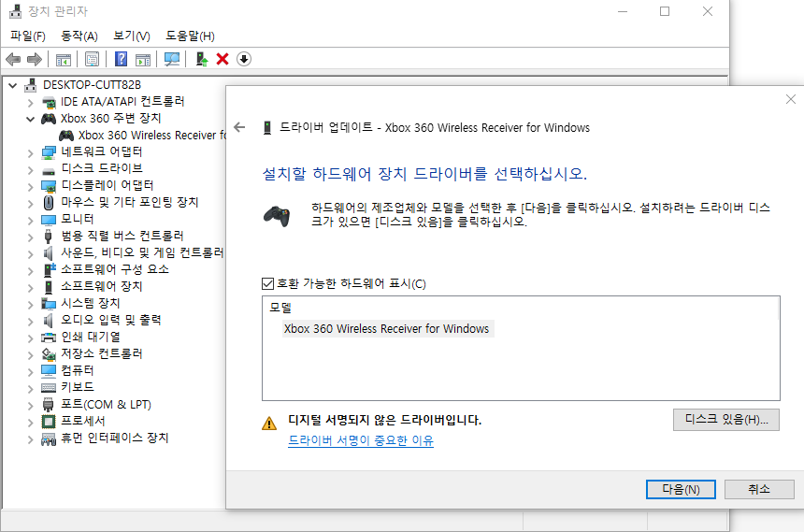
Task: Click the Update driver toolbar icon
Action: [202, 60]
